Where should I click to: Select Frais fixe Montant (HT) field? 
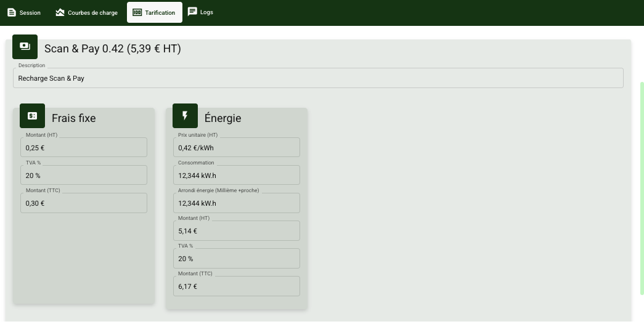point(84,148)
